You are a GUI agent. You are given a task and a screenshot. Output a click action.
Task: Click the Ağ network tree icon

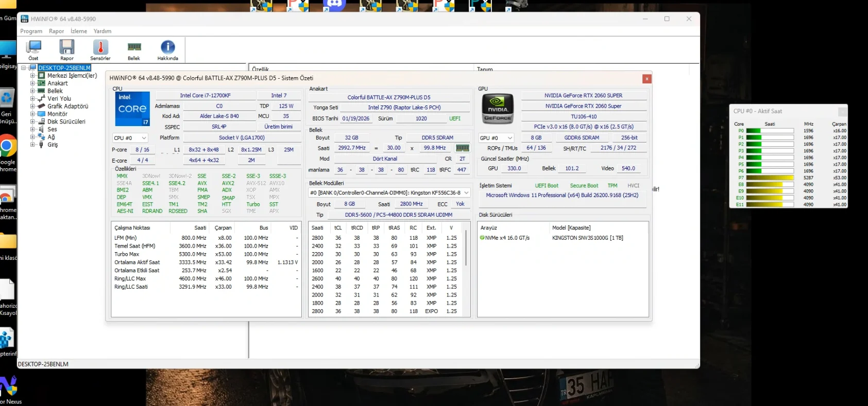(x=41, y=137)
